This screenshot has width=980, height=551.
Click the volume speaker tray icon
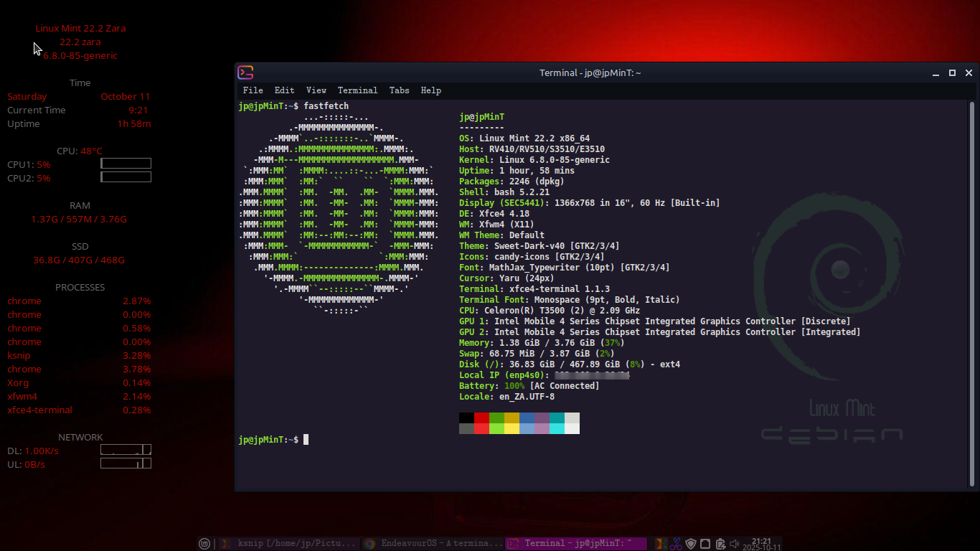(x=736, y=544)
